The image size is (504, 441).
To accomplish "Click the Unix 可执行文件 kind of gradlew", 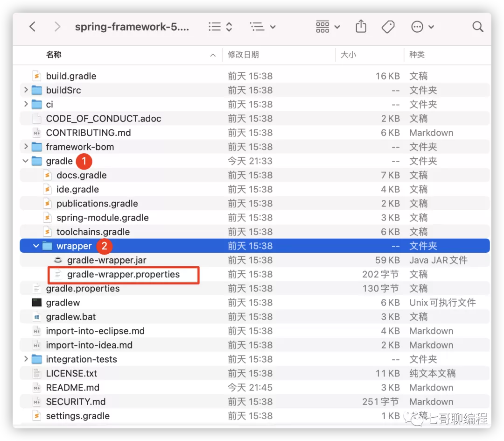I will coord(442,303).
